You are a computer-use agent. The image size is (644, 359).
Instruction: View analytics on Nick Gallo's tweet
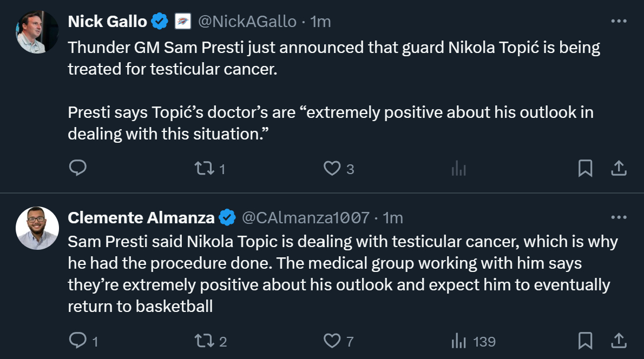coord(458,169)
